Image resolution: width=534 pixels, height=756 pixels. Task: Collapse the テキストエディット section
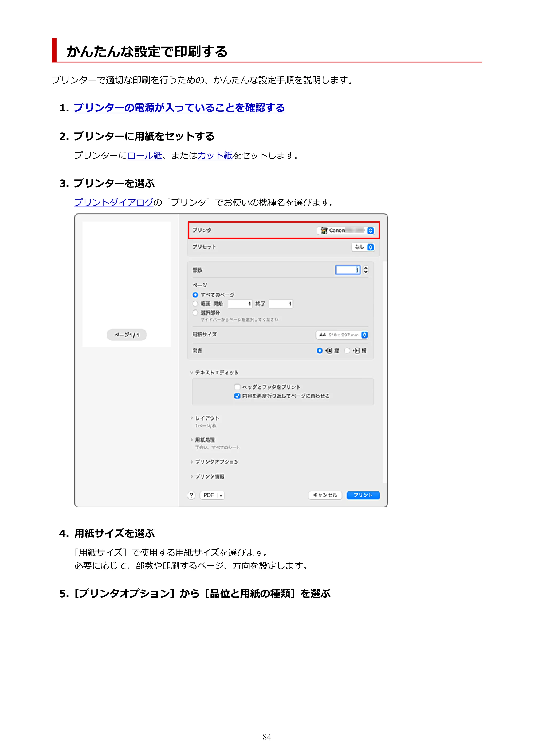point(191,373)
